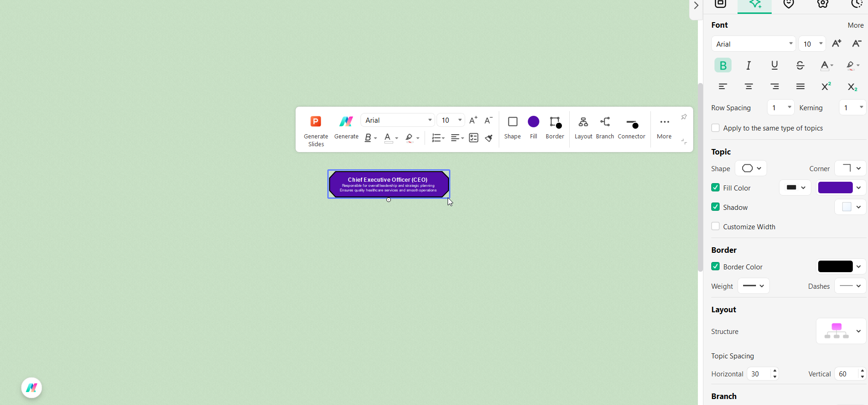Insert a to-do checklist from floating toolbar
This screenshot has height=405, width=868.
coord(473,138)
